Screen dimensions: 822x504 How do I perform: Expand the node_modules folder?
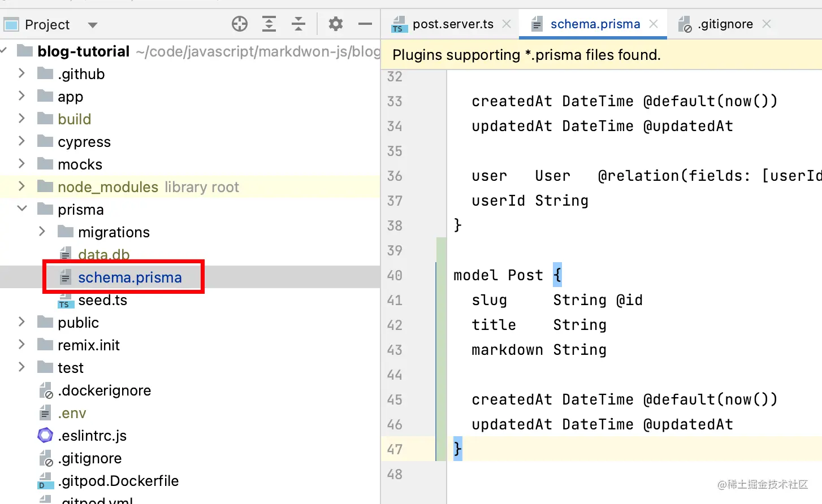coord(21,186)
